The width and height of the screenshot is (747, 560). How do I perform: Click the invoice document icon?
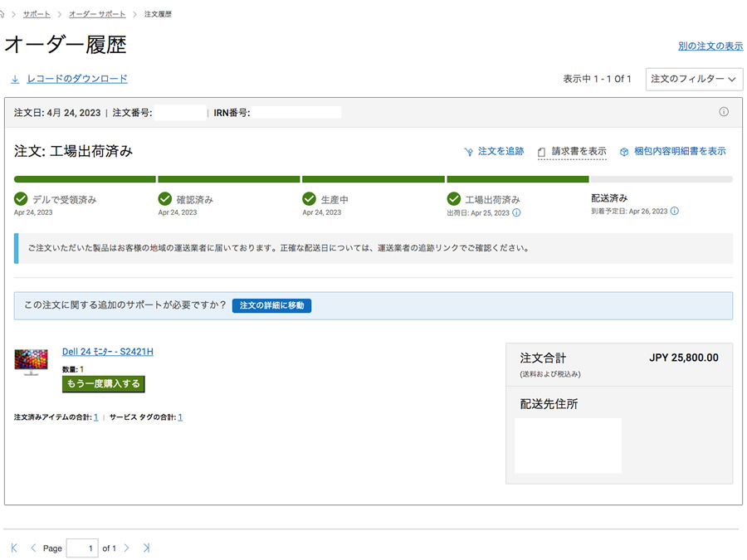click(541, 153)
